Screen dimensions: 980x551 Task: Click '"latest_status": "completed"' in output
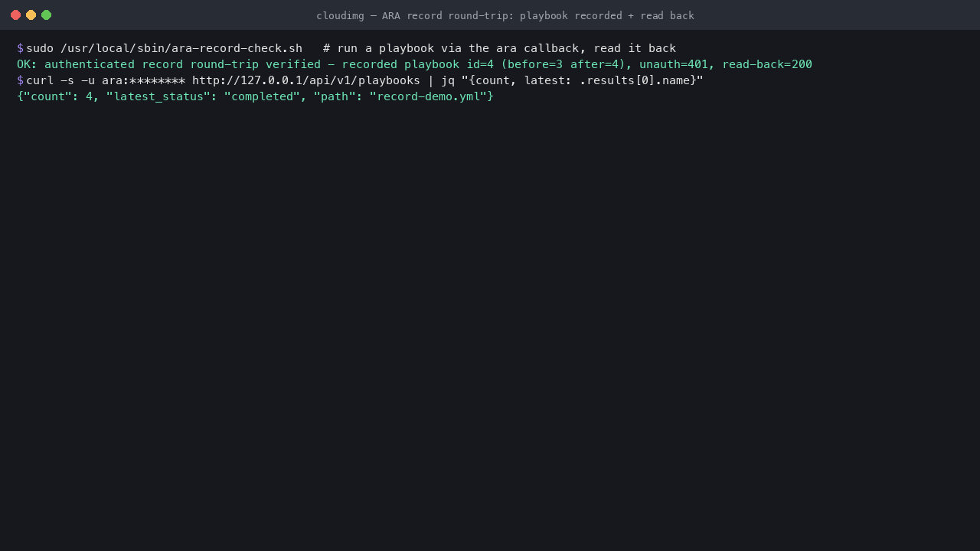click(x=203, y=96)
